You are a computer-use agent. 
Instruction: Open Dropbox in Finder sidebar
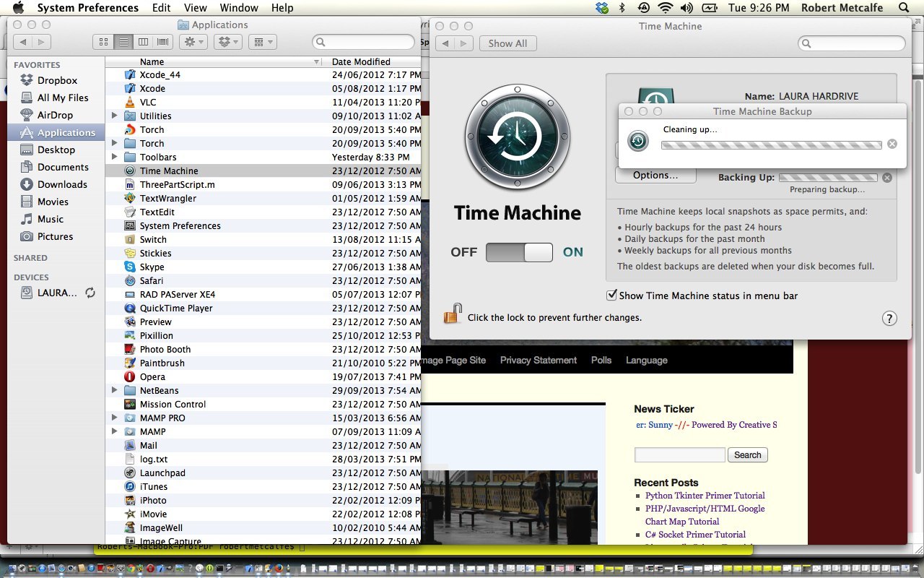click(x=57, y=80)
